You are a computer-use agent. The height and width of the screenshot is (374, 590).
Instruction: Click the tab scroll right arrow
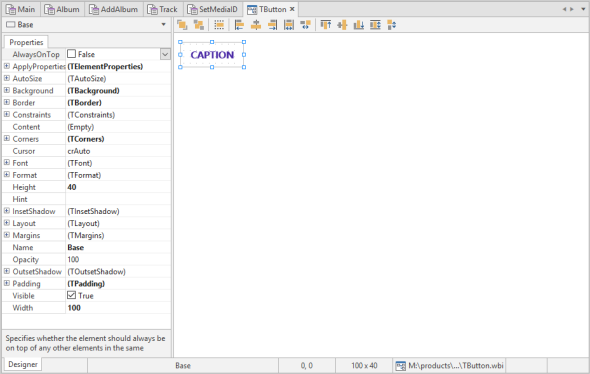572,9
